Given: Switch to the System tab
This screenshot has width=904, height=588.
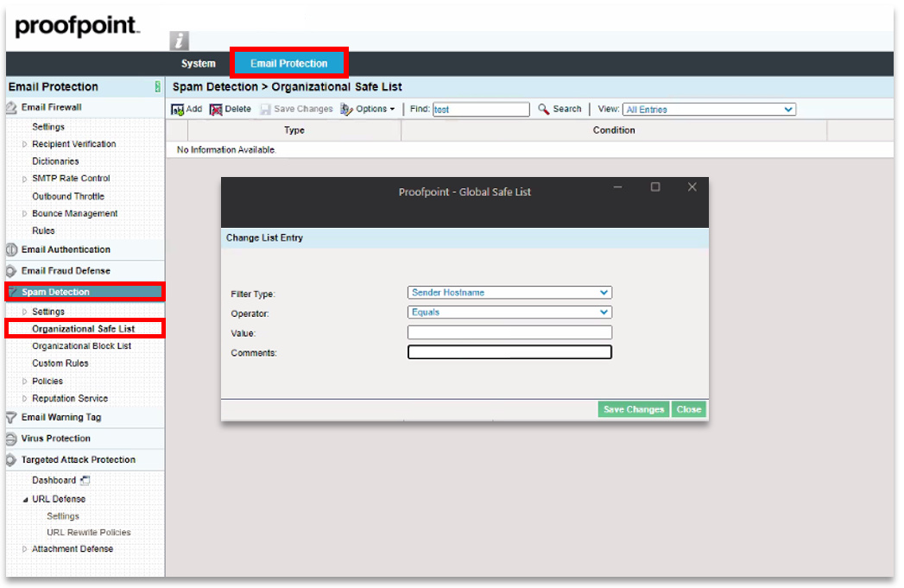Looking at the screenshot, I should tap(198, 62).
